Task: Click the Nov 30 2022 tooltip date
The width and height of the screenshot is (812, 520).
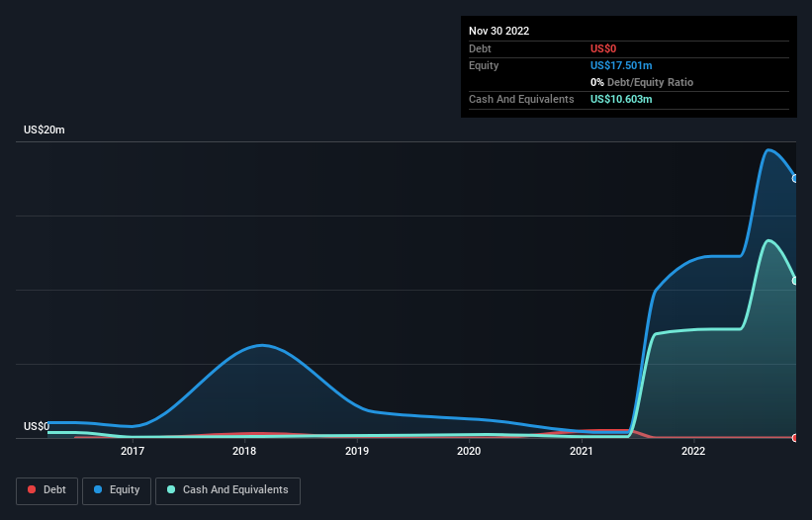Action: pyautogui.click(x=498, y=31)
